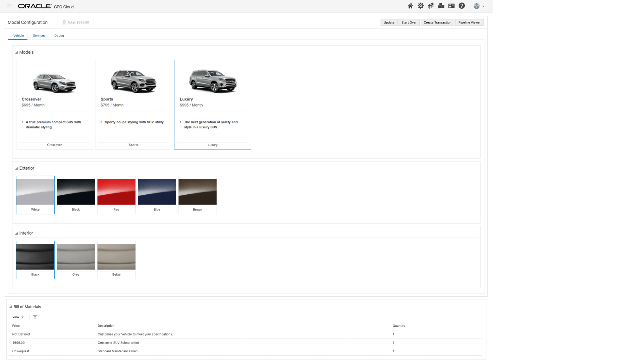644x362 pixels.
Task: Open the user profile dropdown
Action: (x=479, y=6)
